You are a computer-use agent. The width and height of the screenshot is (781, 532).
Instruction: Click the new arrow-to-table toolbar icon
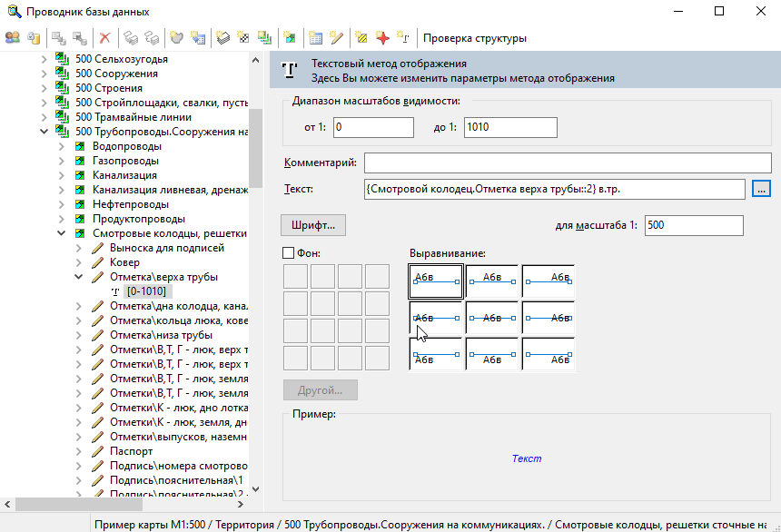pos(198,38)
